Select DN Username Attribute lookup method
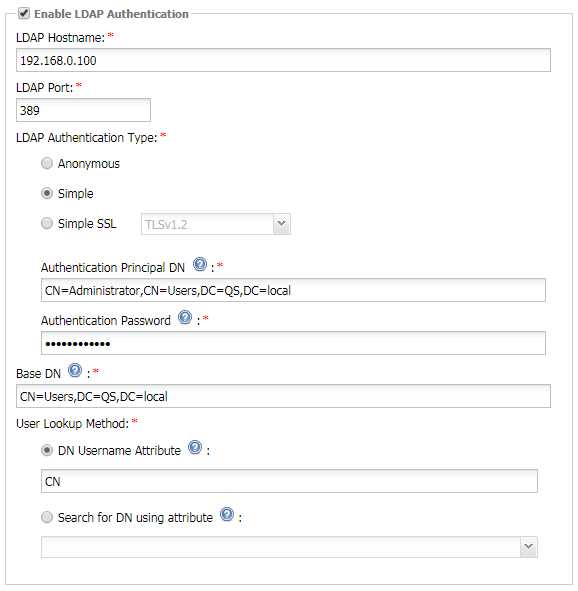 tap(47, 450)
